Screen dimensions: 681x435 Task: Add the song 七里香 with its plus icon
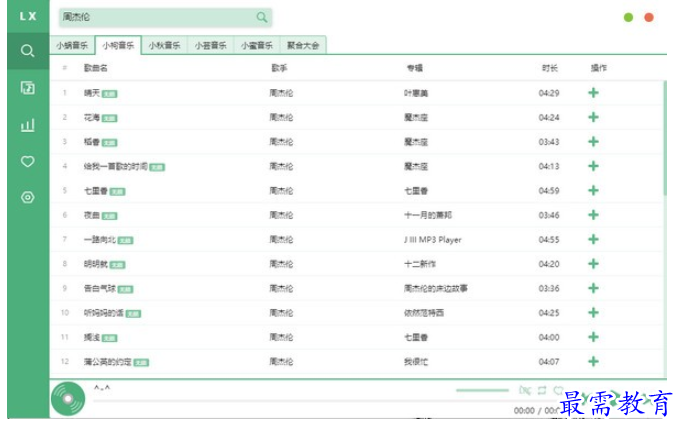(593, 190)
